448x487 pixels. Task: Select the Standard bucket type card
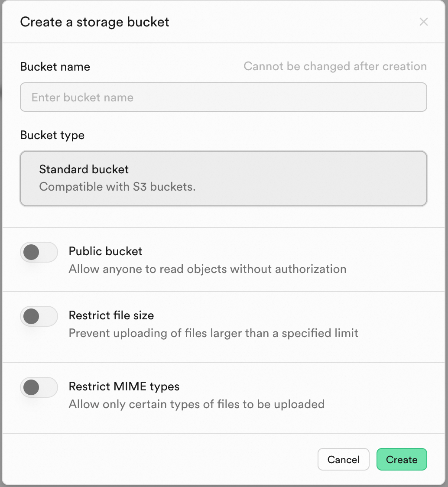[223, 178]
